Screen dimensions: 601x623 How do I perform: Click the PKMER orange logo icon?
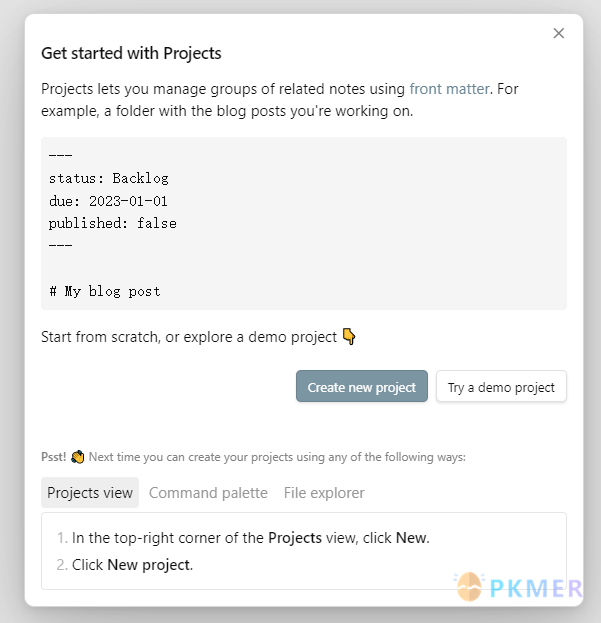(469, 586)
